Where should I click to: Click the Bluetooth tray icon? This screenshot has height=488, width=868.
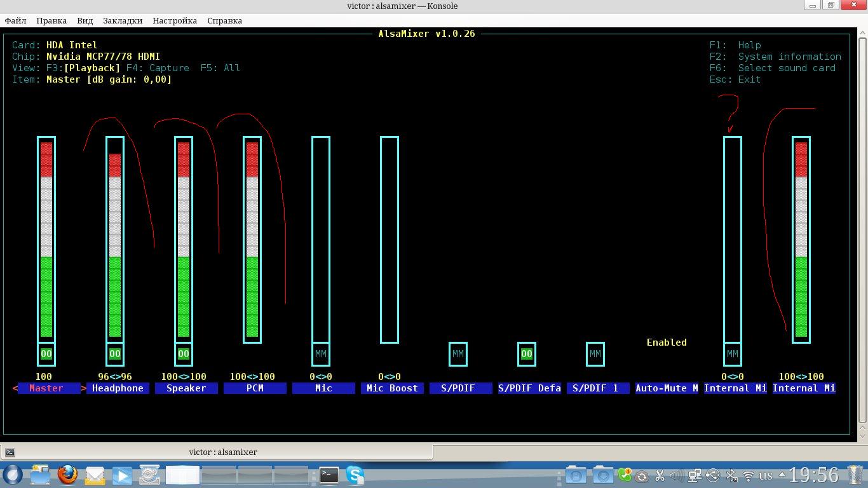[x=731, y=475]
